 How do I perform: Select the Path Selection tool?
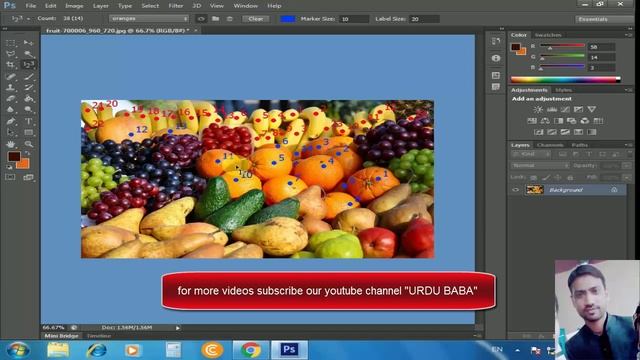(11, 132)
